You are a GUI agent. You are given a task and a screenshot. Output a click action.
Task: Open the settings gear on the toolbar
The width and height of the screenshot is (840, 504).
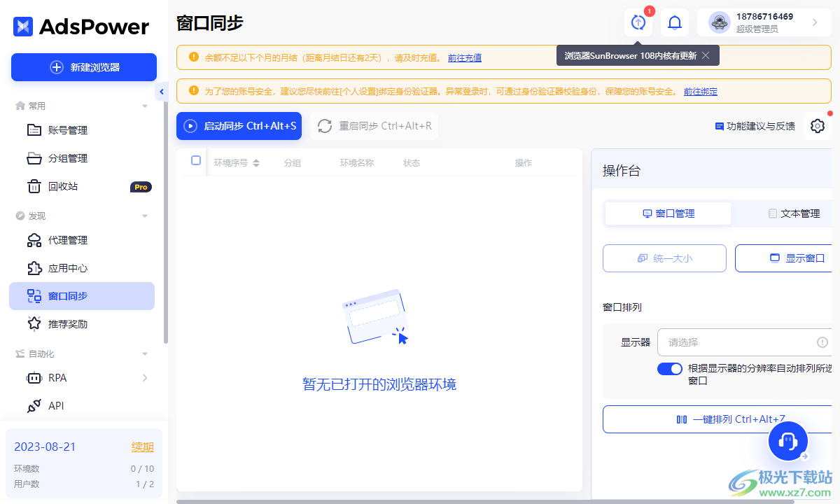pyautogui.click(x=817, y=126)
